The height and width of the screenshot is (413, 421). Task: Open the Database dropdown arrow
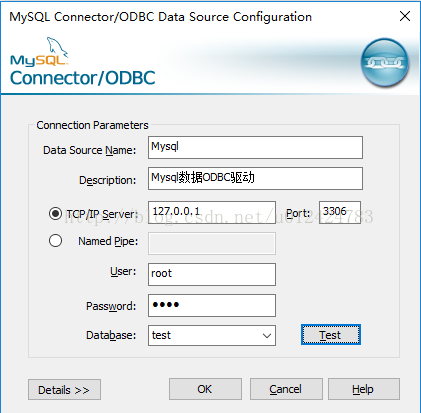point(267,335)
